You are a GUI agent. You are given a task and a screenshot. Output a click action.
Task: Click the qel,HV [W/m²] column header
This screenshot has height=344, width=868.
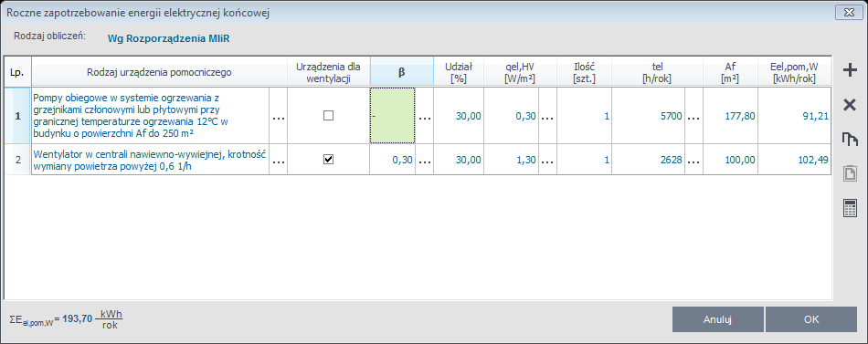coord(520,71)
